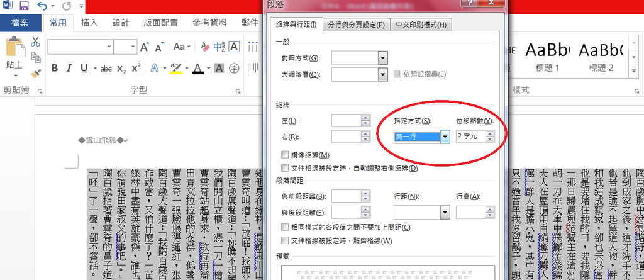Expand the Paste options arrow under 貼上
The image size is (644, 280).
[x=16, y=76]
